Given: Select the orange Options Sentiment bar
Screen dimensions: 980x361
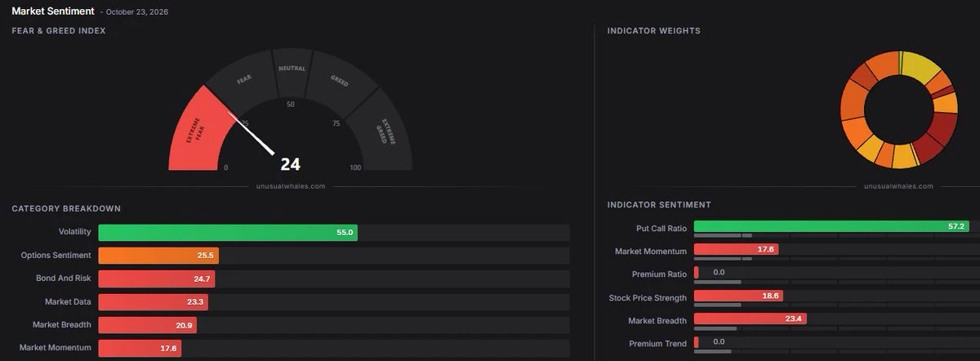Looking at the screenshot, I should (x=158, y=256).
